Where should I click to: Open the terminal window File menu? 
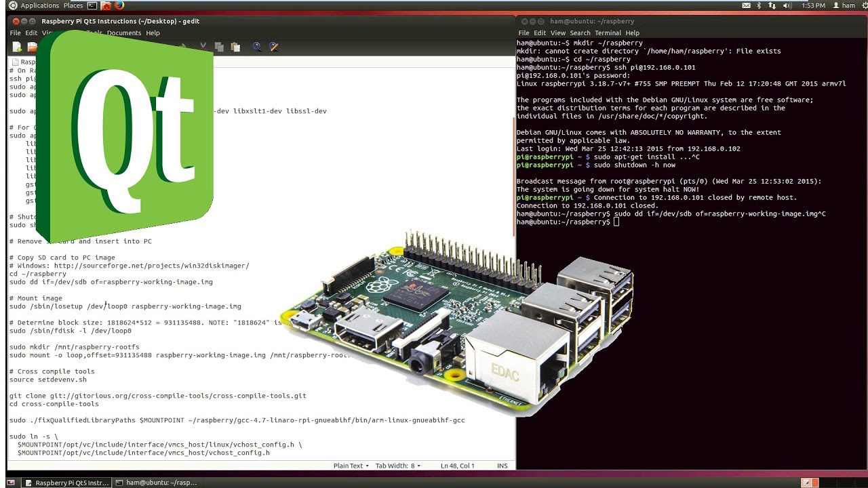[x=524, y=33]
